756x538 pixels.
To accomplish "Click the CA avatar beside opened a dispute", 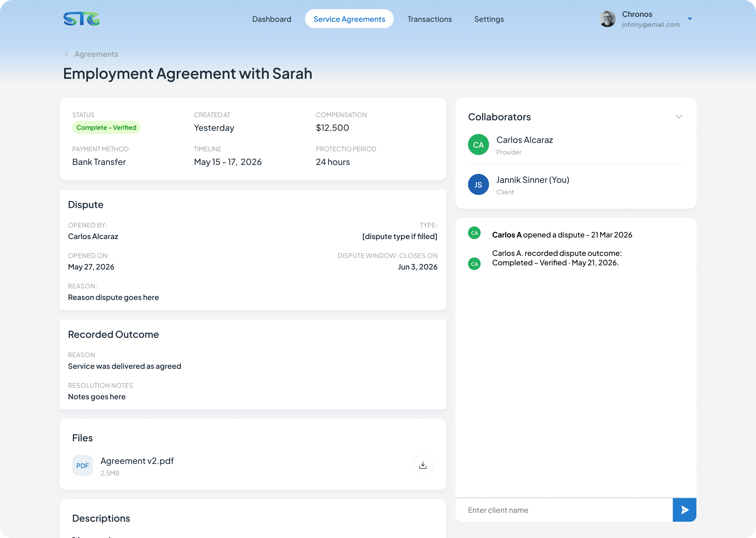I will coord(474,233).
